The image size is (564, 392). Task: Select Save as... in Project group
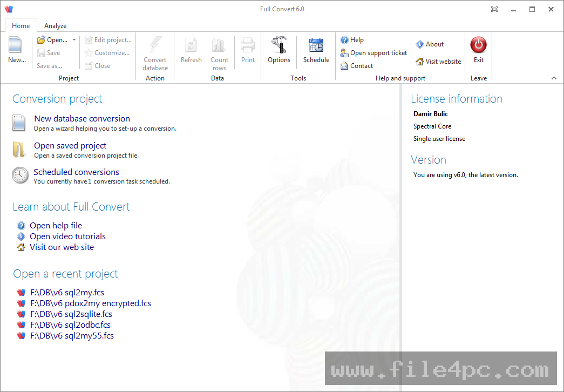(49, 66)
